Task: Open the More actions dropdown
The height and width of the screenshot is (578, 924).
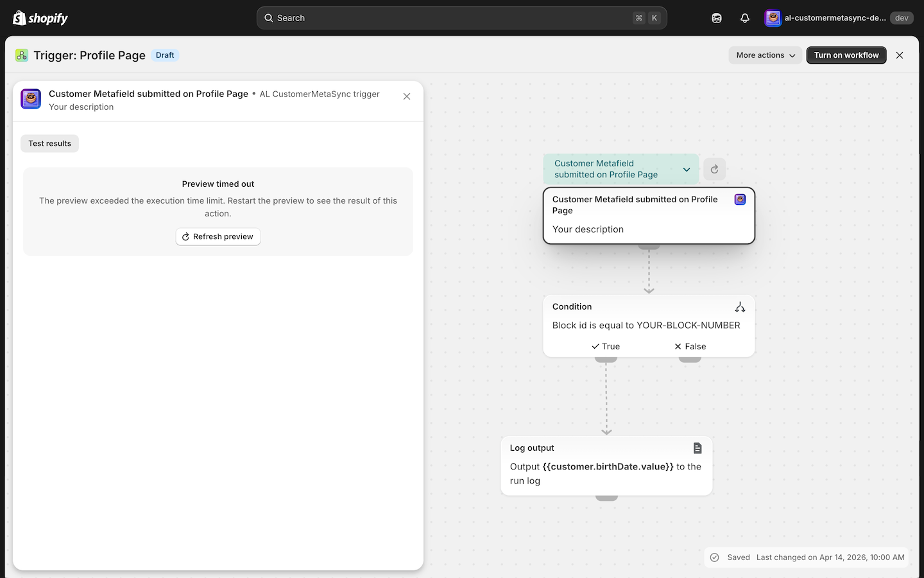Action: click(766, 55)
